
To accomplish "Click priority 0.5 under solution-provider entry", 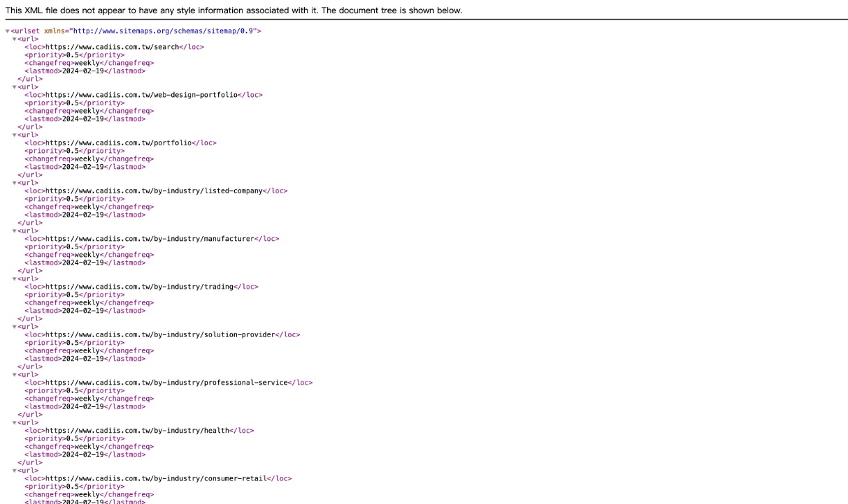I will (73, 343).
